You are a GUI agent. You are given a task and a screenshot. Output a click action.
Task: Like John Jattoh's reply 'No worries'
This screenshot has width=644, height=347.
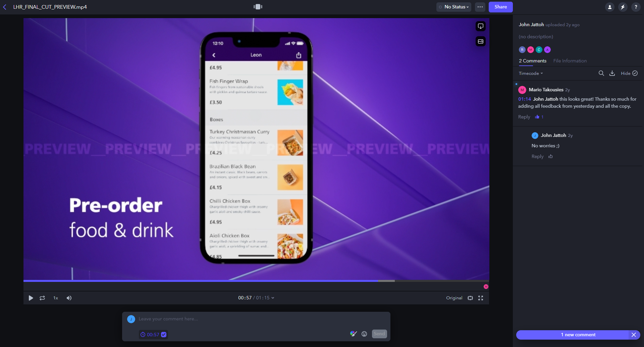(x=550, y=156)
